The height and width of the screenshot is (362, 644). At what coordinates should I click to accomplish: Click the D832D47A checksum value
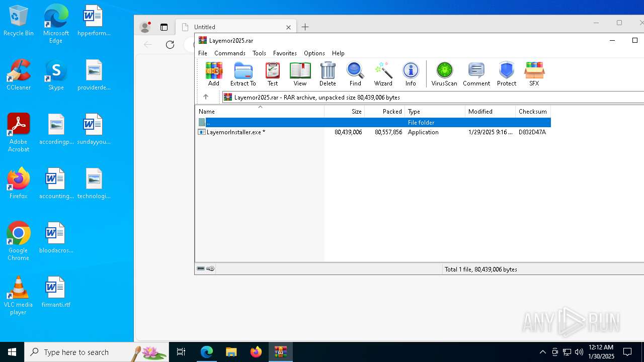click(532, 132)
